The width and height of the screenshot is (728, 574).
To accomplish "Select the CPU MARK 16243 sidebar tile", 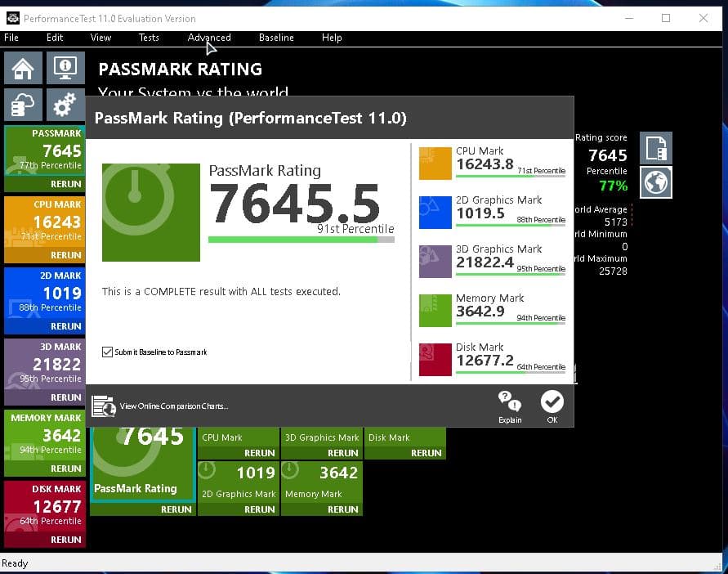I will 45,222.
